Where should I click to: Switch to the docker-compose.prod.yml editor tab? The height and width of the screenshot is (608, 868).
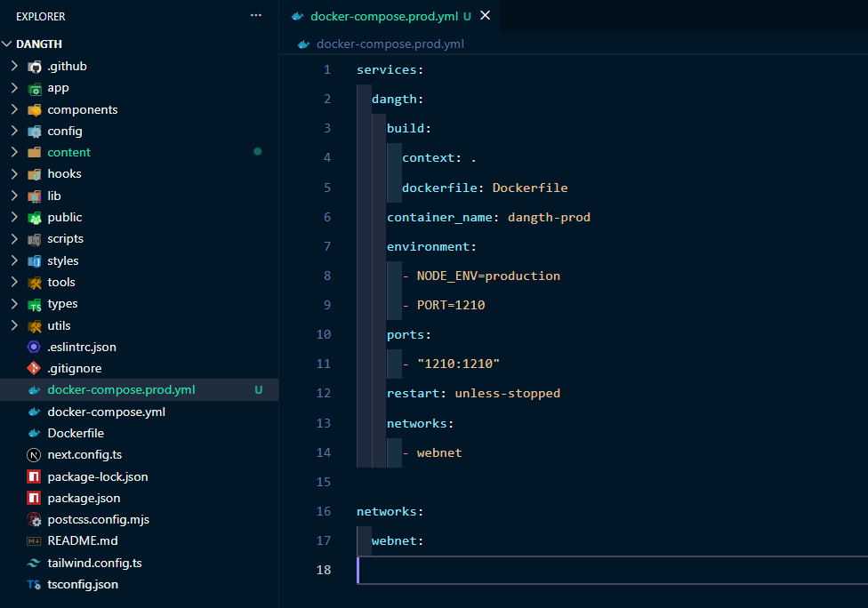[382, 16]
